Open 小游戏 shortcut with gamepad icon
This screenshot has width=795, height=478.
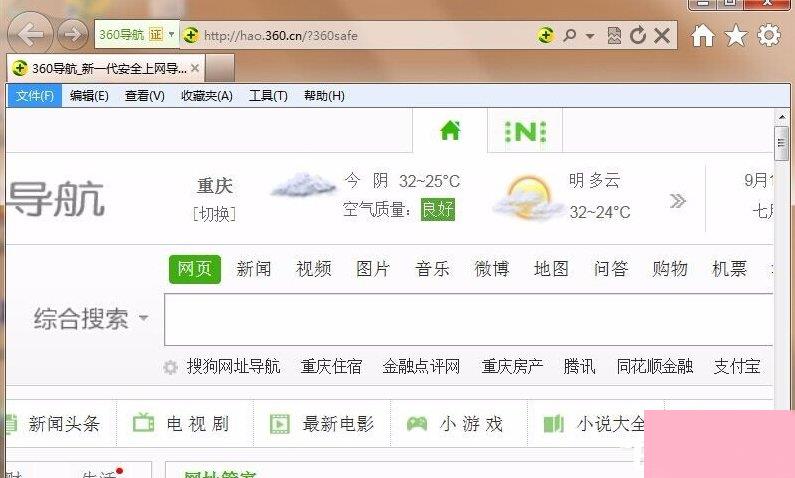(455, 424)
